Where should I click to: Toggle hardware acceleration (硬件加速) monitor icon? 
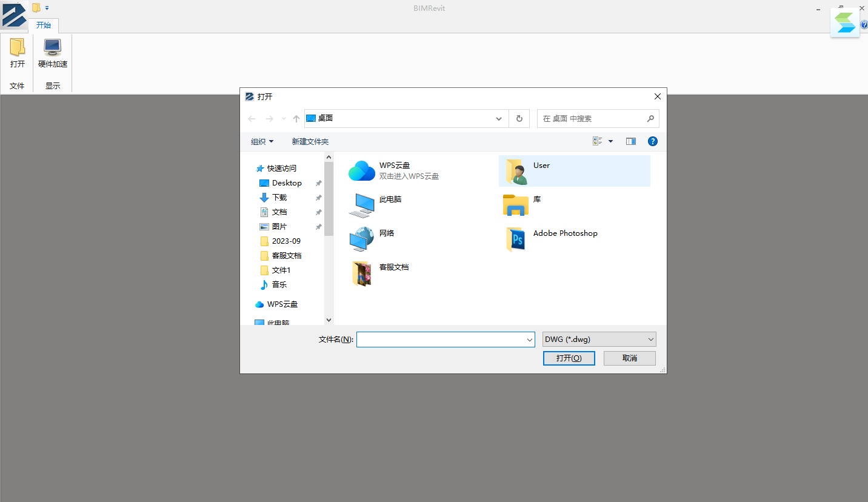(53, 47)
